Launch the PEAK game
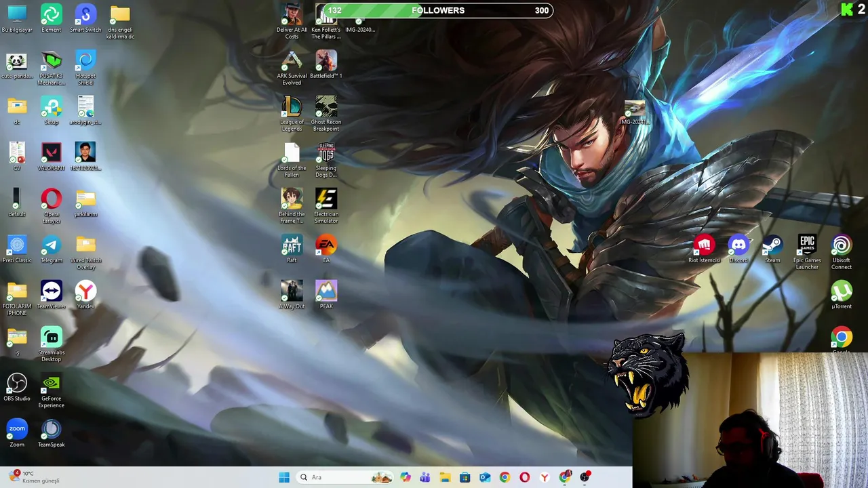The height and width of the screenshot is (488, 868). [326, 295]
